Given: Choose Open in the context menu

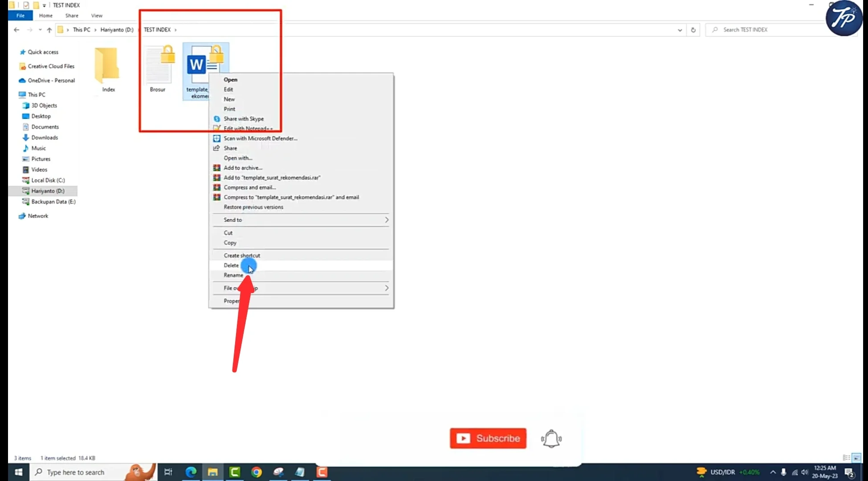Looking at the screenshot, I should point(230,80).
